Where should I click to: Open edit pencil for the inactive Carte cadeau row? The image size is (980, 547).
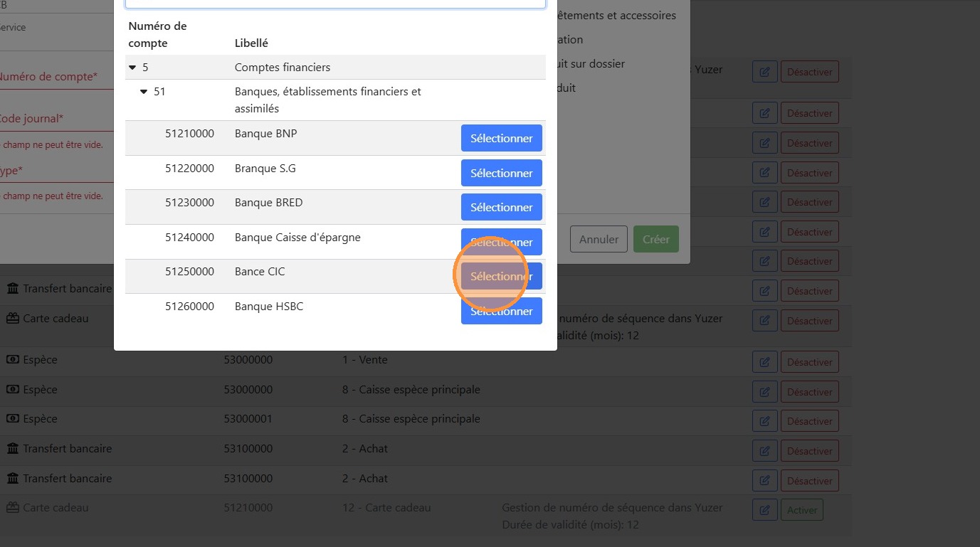[x=764, y=510]
